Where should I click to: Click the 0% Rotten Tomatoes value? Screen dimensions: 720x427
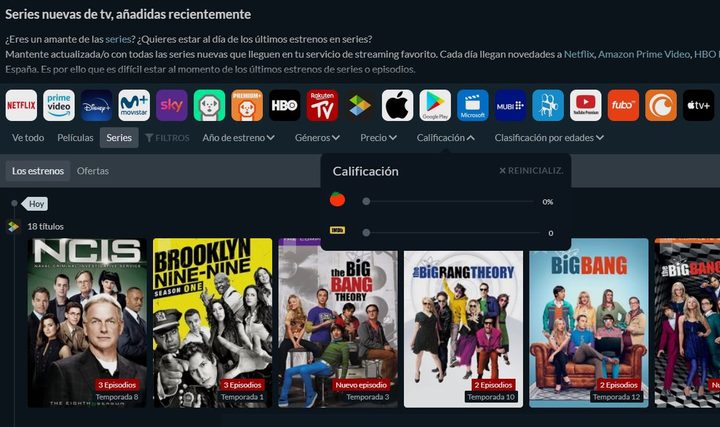point(547,202)
